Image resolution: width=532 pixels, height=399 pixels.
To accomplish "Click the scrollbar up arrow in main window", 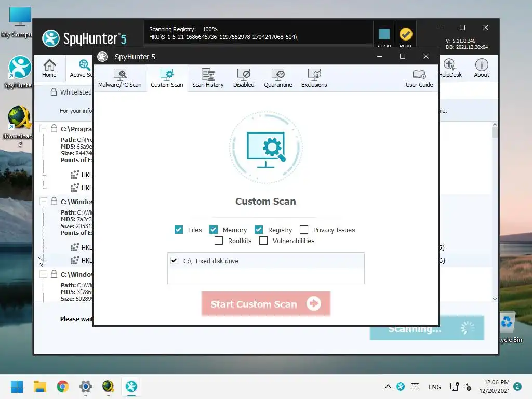I will (x=495, y=125).
